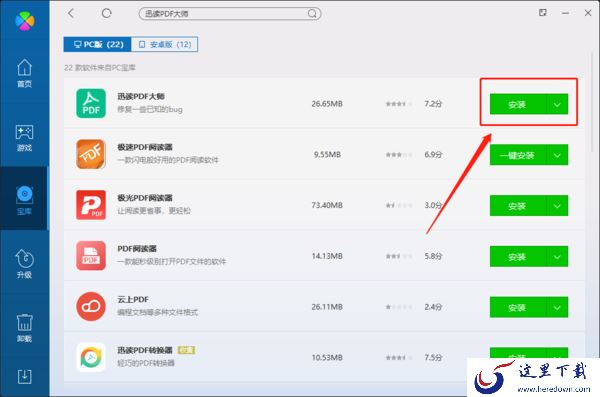Switch to the 安卓版 (12) tab
The height and width of the screenshot is (397, 600).
click(165, 44)
